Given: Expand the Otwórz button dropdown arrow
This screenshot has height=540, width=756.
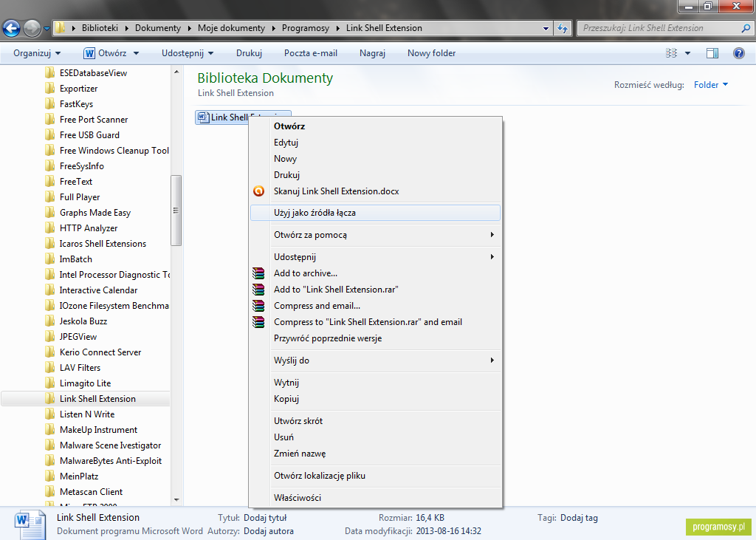Looking at the screenshot, I should [x=136, y=53].
